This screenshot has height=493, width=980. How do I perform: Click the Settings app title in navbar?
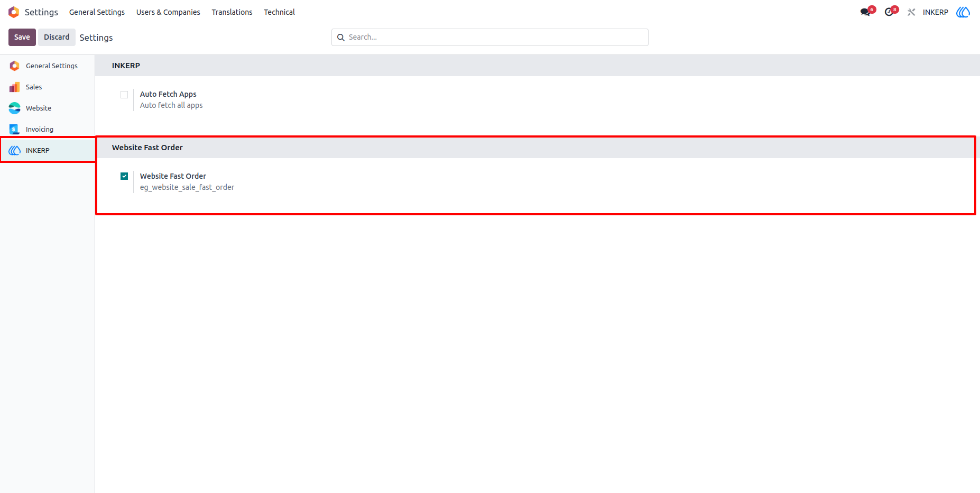click(x=41, y=12)
